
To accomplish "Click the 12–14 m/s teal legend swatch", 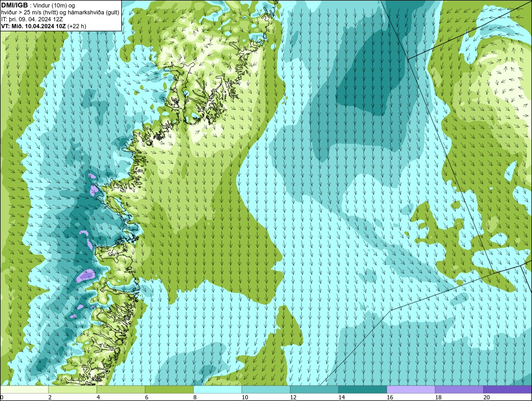I will click(314, 389).
